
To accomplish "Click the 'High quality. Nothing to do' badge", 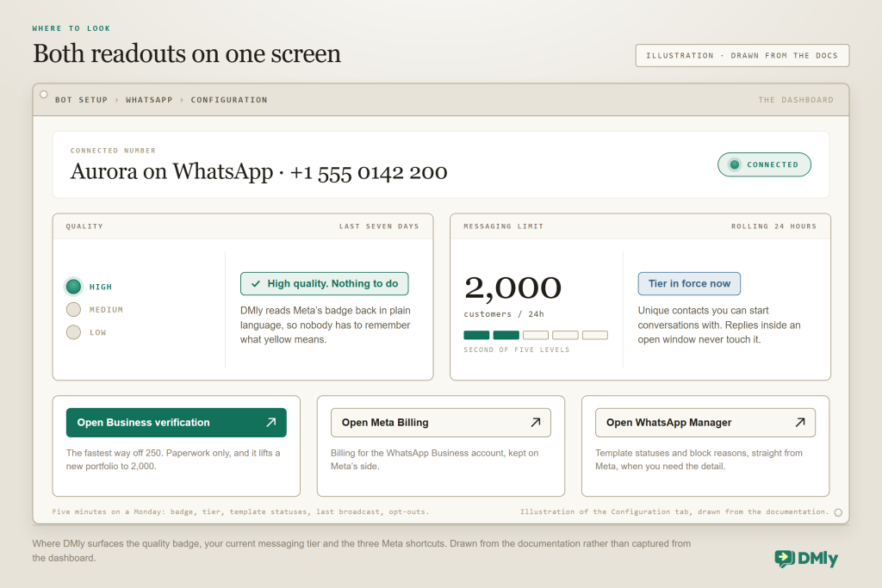I will click(325, 284).
